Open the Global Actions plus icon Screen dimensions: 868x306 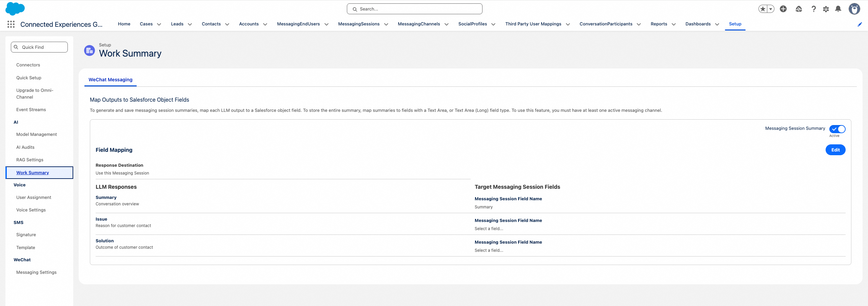[x=783, y=9]
